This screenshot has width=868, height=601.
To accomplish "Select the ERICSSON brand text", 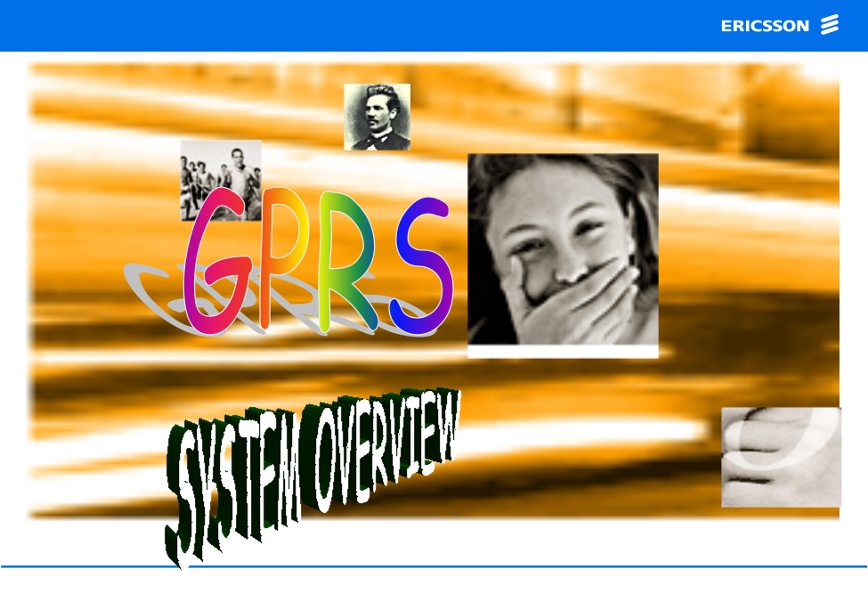I will pos(765,26).
